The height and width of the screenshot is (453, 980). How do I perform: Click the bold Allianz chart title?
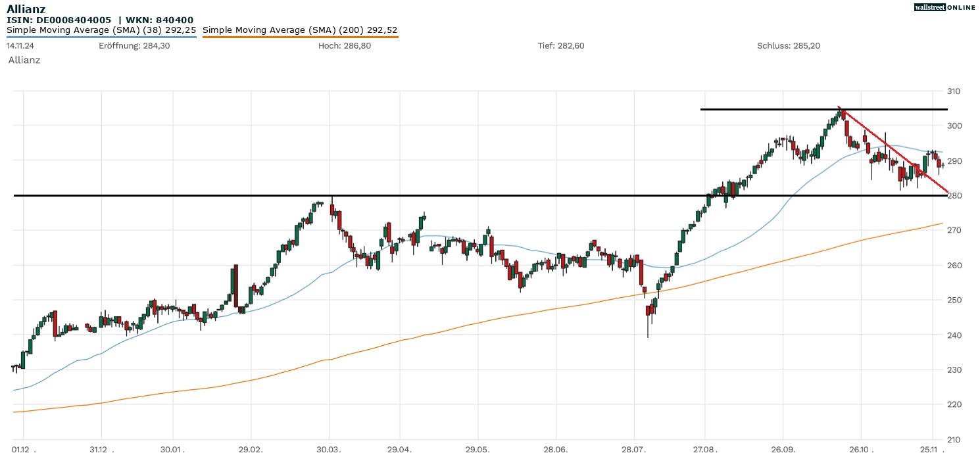(28, 9)
